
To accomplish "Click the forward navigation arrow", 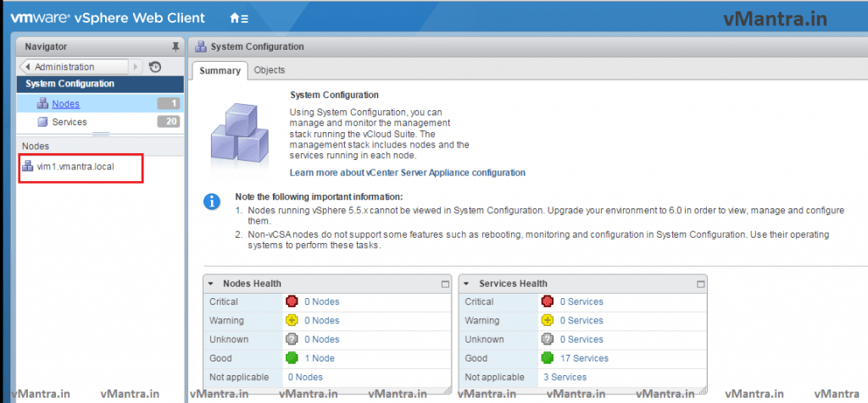I will click(x=136, y=67).
